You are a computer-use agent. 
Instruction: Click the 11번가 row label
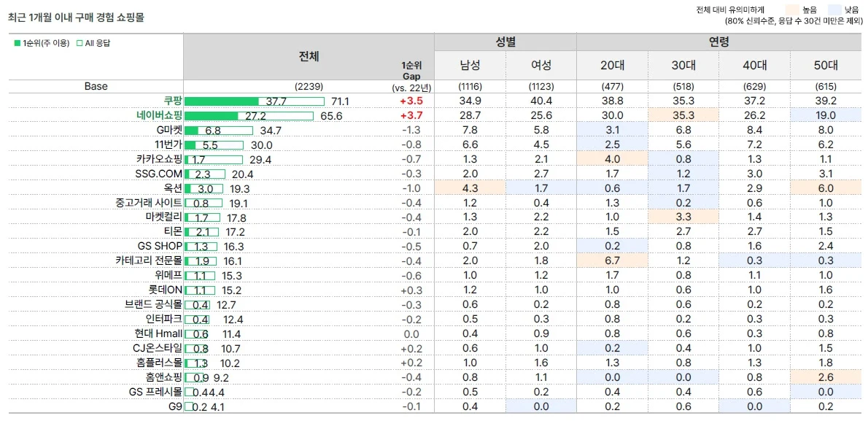click(168, 144)
